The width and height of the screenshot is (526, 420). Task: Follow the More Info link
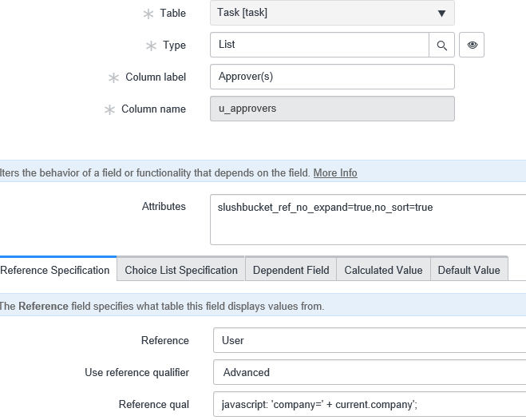point(335,172)
